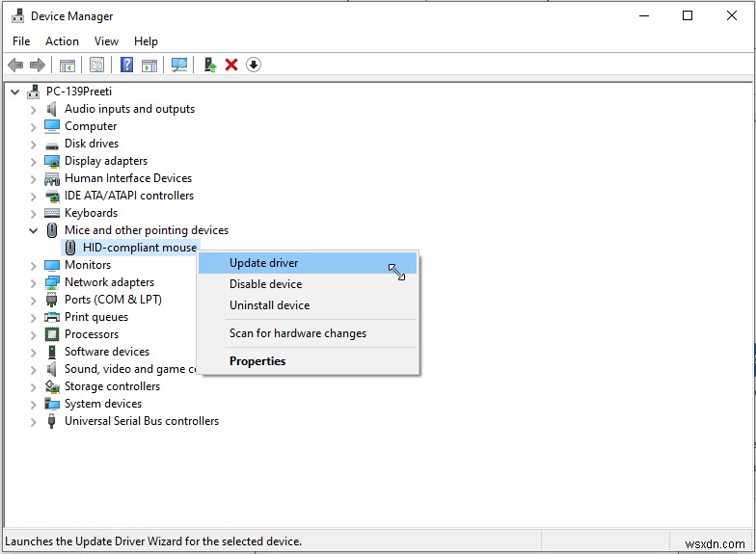Click the PC-139Preeti computer icon

[33, 91]
